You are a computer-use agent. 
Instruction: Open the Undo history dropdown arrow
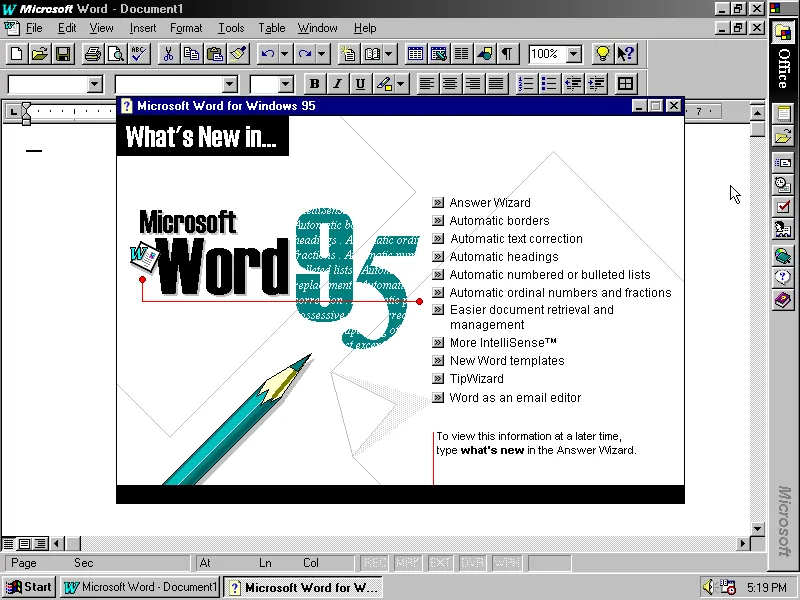(284, 53)
